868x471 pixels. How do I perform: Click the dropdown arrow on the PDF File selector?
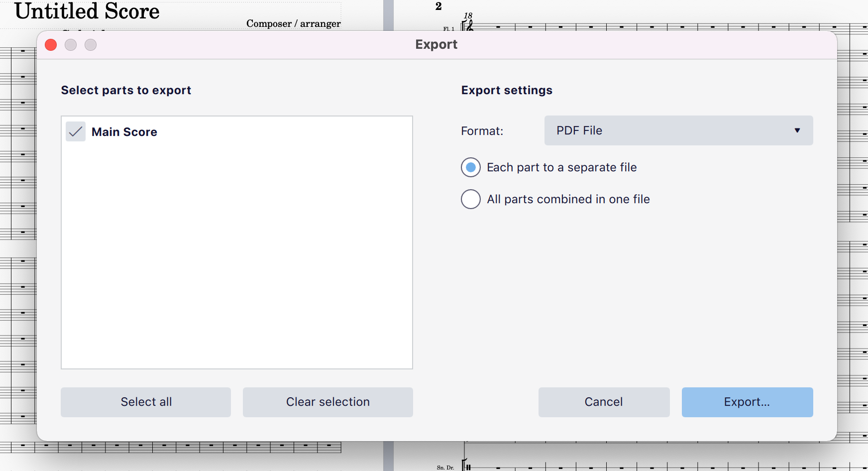point(798,130)
